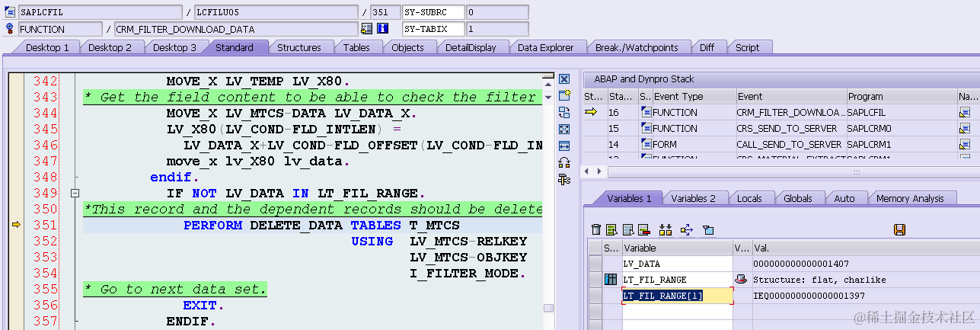Open the Diff tab
The height and width of the screenshot is (330, 980).
tap(707, 47)
